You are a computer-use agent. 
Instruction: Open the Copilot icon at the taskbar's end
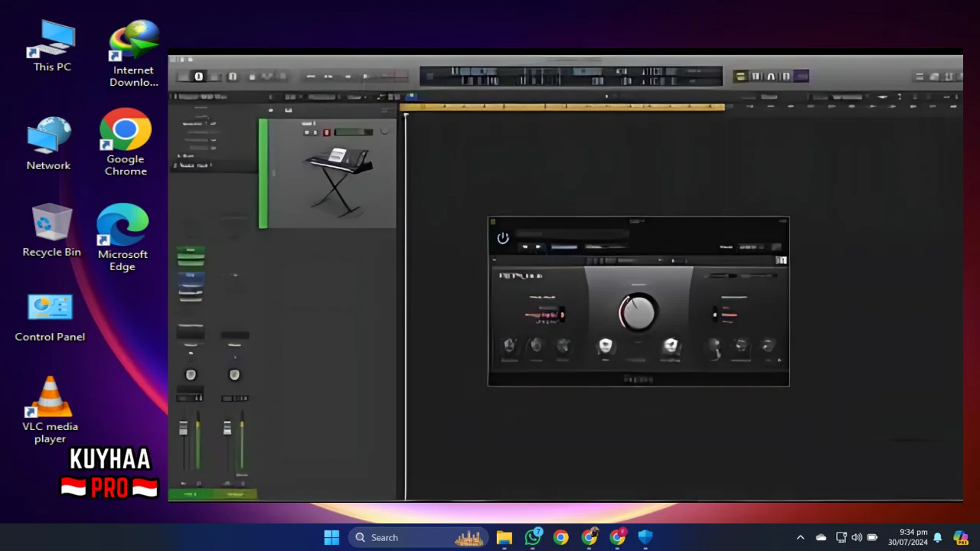pos(960,537)
